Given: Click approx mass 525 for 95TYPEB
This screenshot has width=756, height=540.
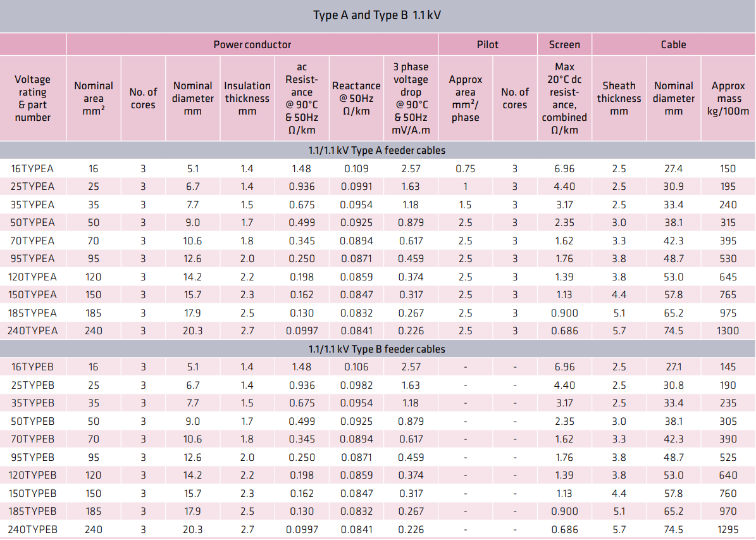Looking at the screenshot, I should [728, 458].
